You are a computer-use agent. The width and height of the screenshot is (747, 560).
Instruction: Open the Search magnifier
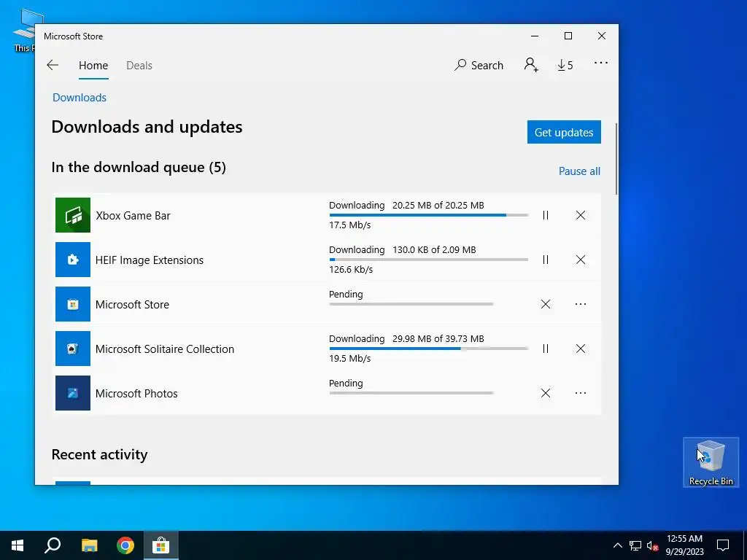(x=479, y=65)
